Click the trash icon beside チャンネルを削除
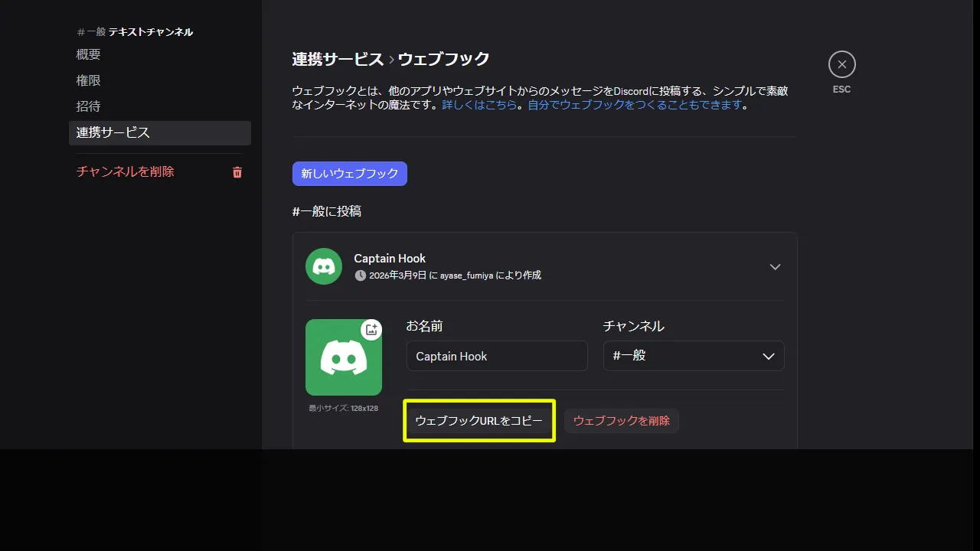Image resolution: width=980 pixels, height=551 pixels. pyautogui.click(x=237, y=171)
